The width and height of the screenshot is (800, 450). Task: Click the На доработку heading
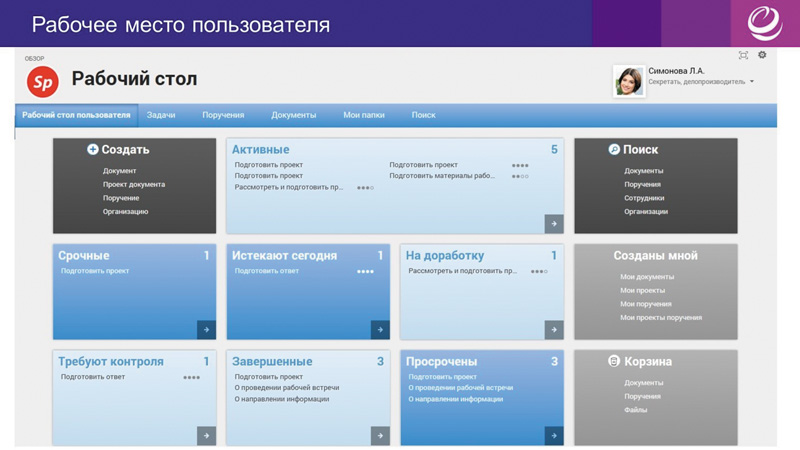pos(445,256)
